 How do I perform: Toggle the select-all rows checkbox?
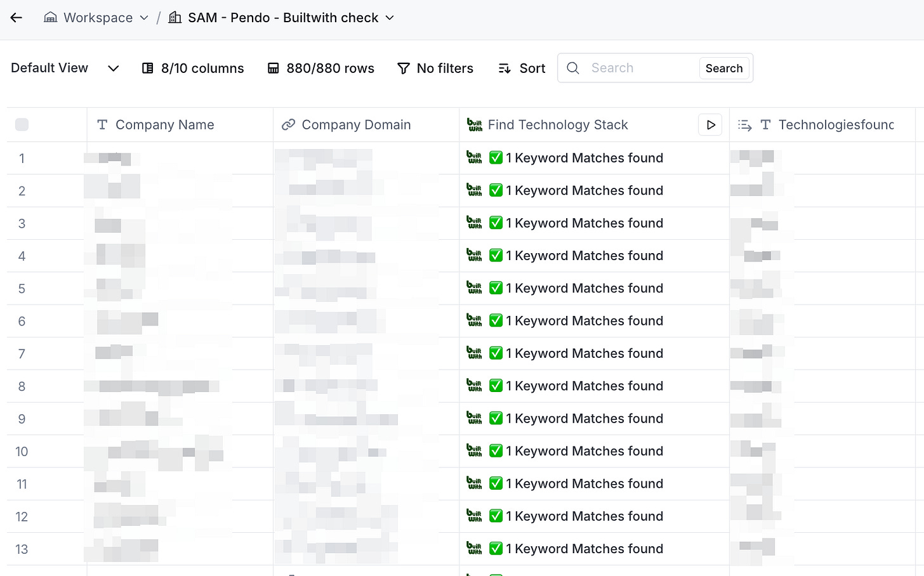pyautogui.click(x=22, y=124)
